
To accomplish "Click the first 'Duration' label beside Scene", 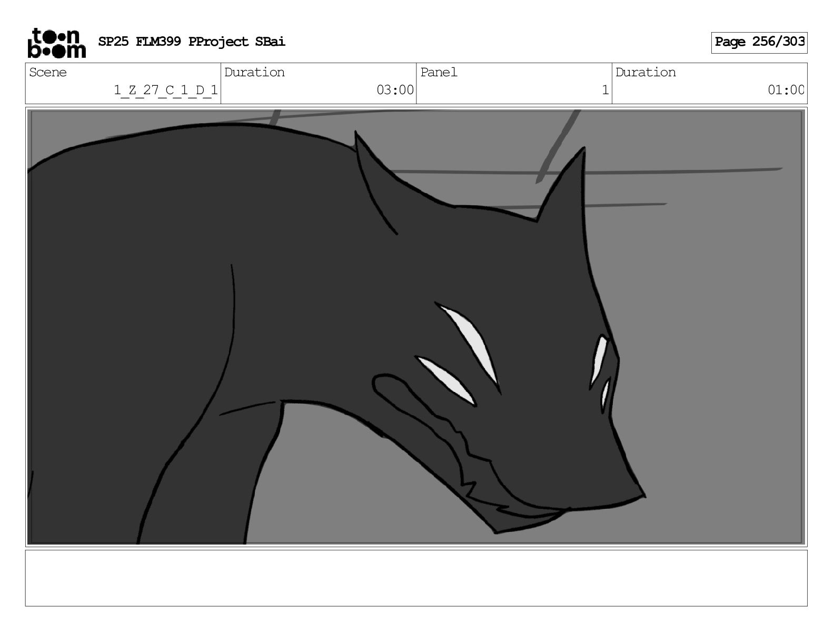I will pyautogui.click(x=254, y=72).
